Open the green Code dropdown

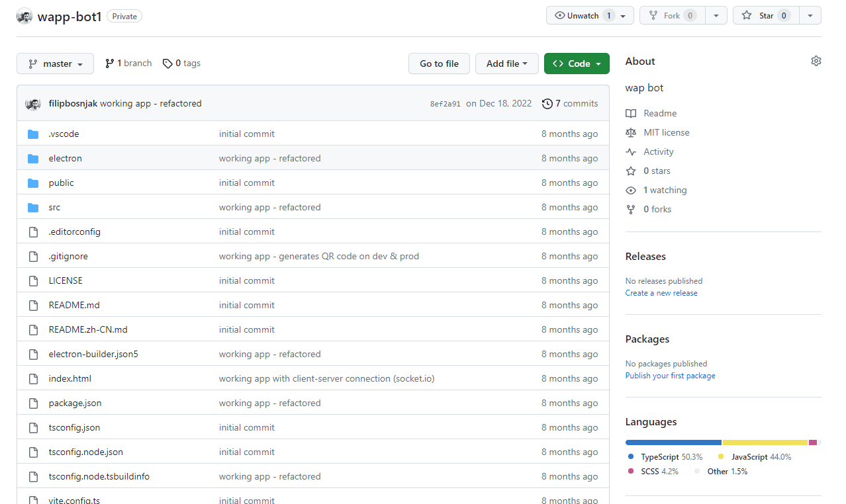tap(577, 63)
